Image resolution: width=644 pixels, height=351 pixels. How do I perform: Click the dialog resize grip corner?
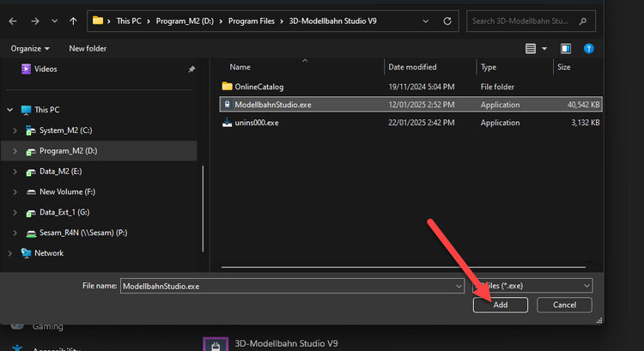599,320
